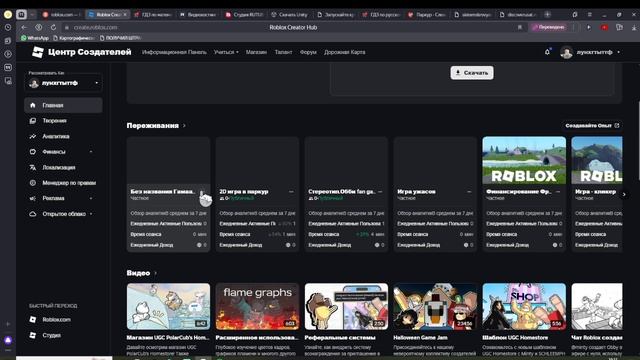Screen dimensions: 640x360
Task: Open Главная home icon in sidebar
Action: coord(33,105)
